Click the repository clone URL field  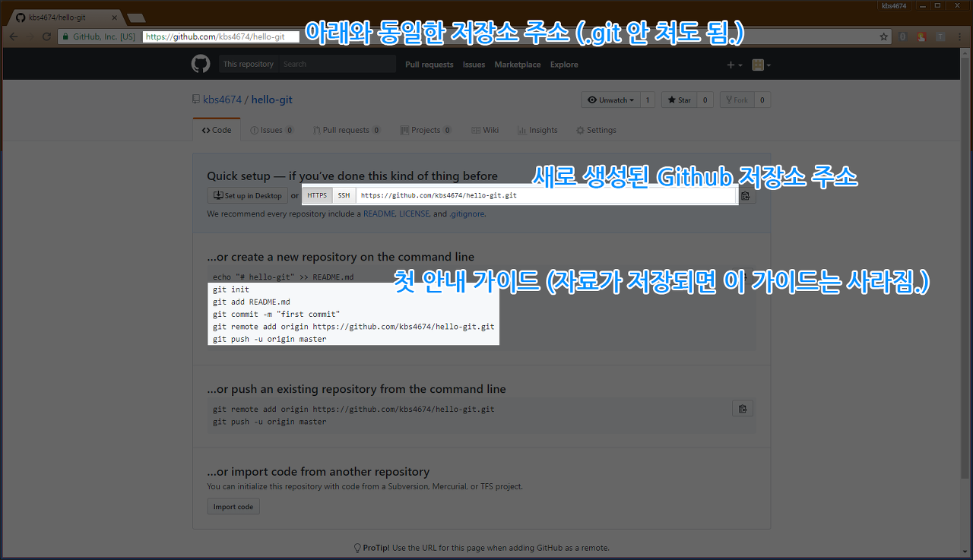pos(547,195)
